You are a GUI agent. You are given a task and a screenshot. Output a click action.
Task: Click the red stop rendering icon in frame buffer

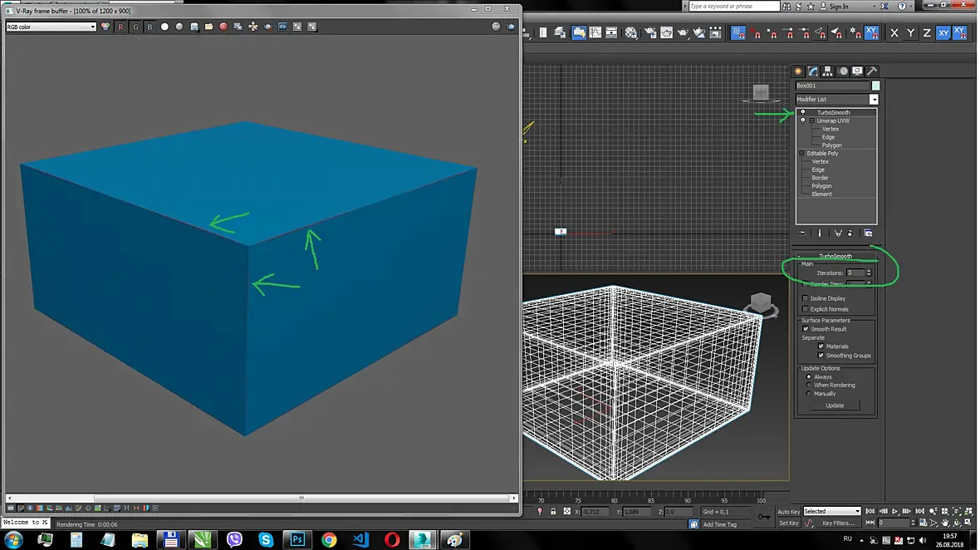click(223, 27)
